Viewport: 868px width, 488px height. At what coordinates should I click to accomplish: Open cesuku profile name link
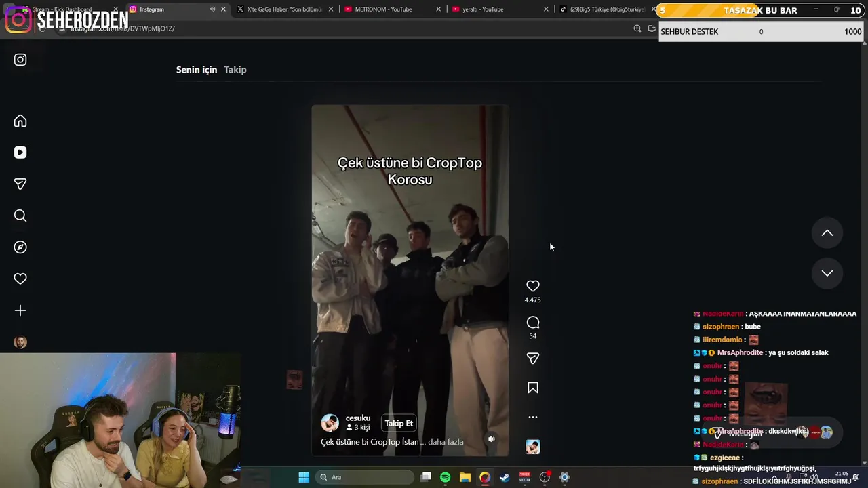[x=358, y=418]
